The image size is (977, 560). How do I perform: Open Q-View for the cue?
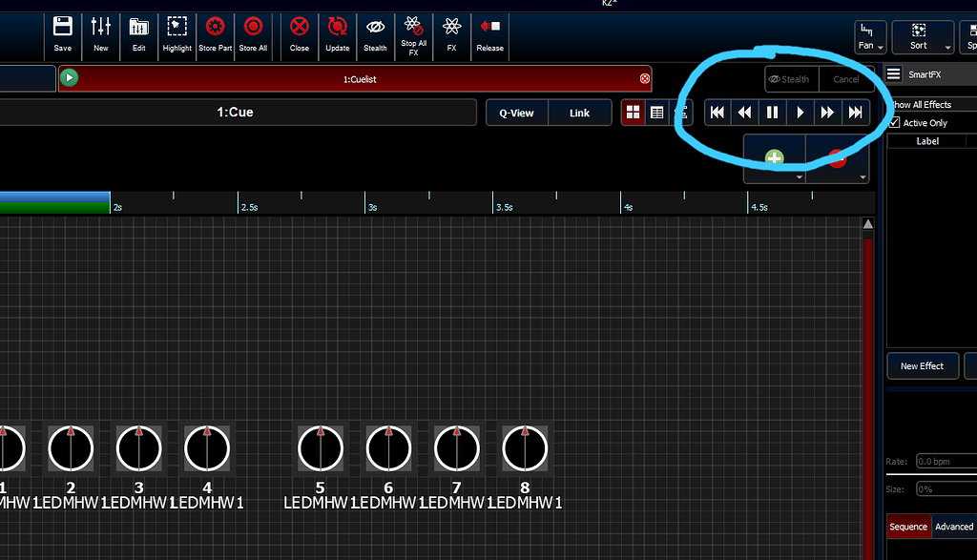coord(516,112)
